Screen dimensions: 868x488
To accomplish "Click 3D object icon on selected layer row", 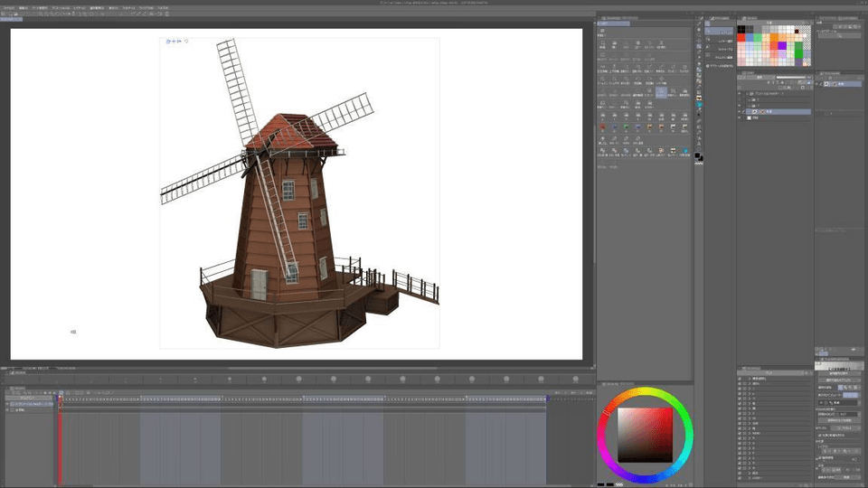I will 754,112.
